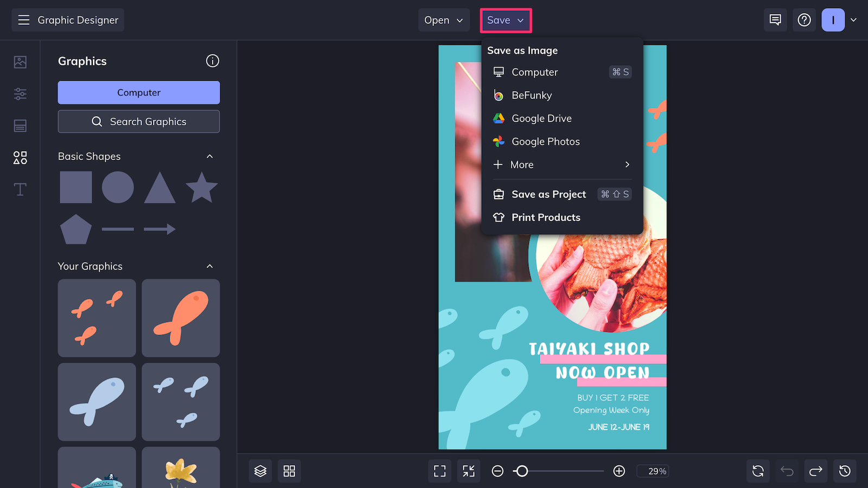Select the Graphics shapes panel icon
868x488 pixels.
(20, 158)
